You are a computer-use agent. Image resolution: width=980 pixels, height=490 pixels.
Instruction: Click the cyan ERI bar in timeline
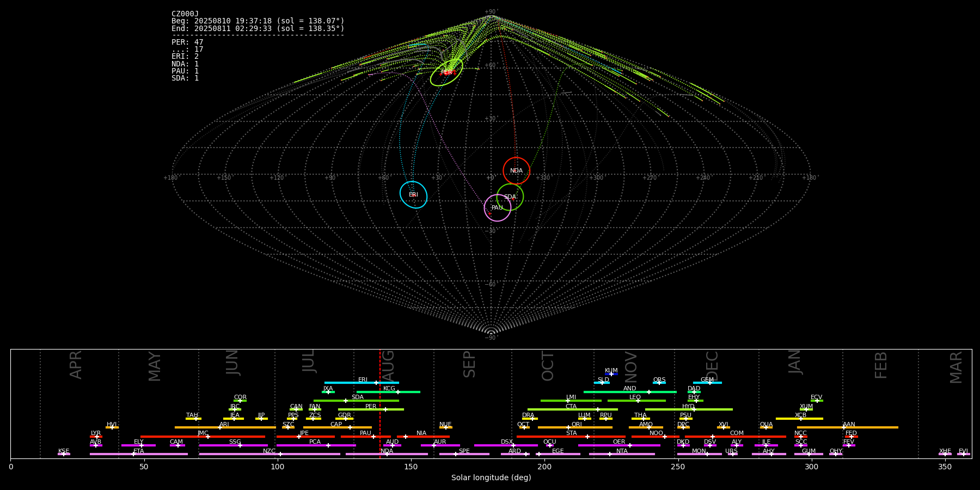[x=362, y=383]
